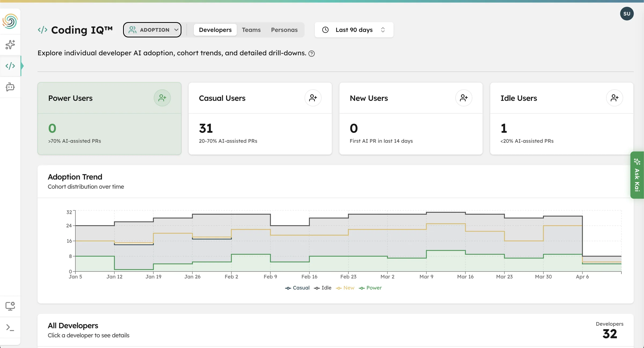The height and width of the screenshot is (348, 644).
Task: Click the add-user icon on Idle Users card
Action: (x=615, y=98)
